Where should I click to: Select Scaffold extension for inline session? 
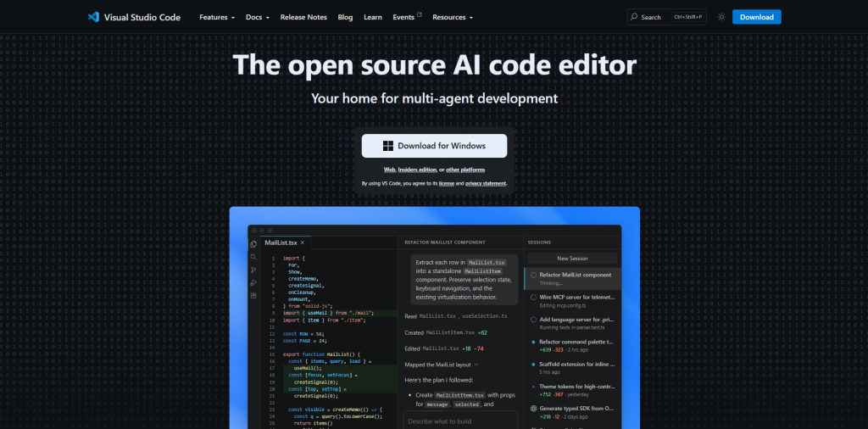(572, 368)
